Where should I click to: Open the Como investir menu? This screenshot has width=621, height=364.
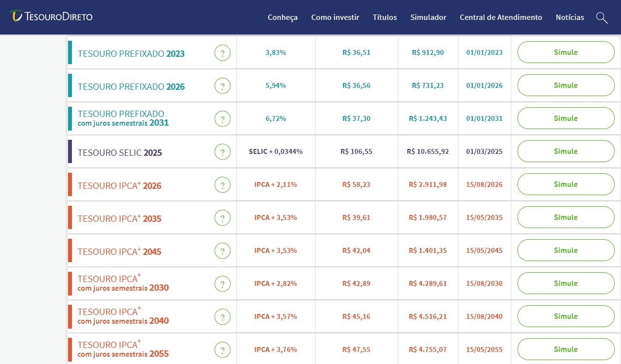[335, 17]
